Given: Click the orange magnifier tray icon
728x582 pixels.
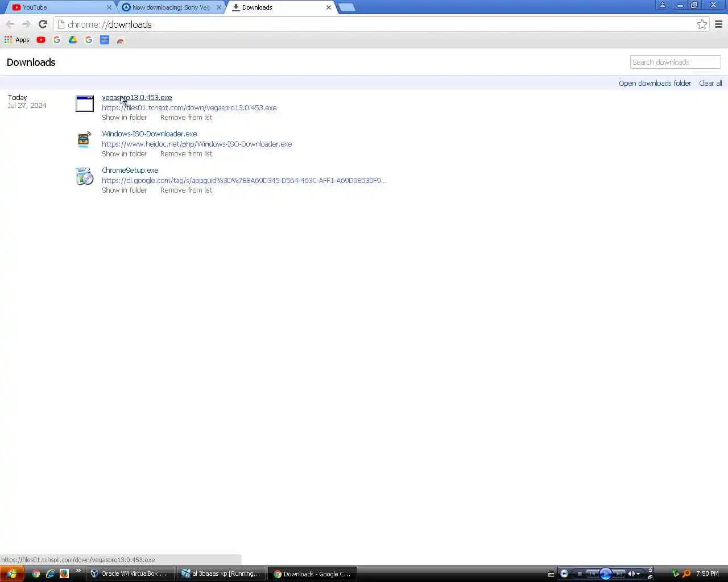Looking at the screenshot, I should coord(686,573).
